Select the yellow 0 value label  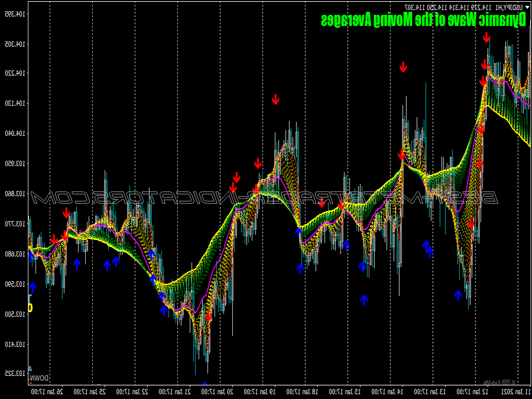click(31, 307)
